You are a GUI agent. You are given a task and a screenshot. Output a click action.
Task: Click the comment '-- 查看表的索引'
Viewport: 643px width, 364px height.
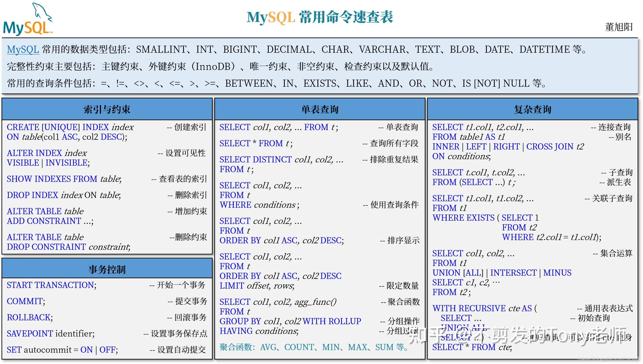[179, 179]
